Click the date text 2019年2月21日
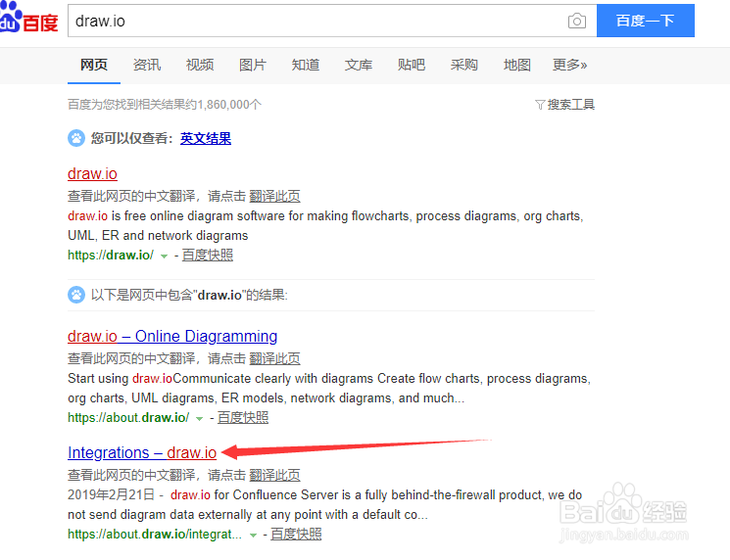730x560 pixels. pyautogui.click(x=111, y=494)
